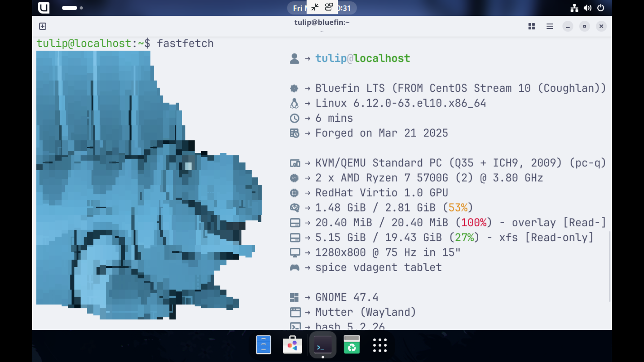
Task: Click the tulip@bluefin:~ window title
Action: coord(322,22)
